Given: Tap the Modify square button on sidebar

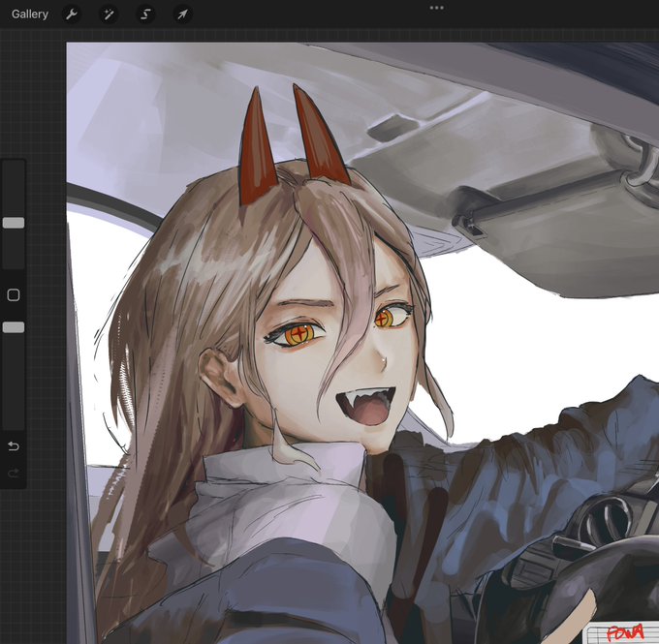Looking at the screenshot, I should 14,295.
